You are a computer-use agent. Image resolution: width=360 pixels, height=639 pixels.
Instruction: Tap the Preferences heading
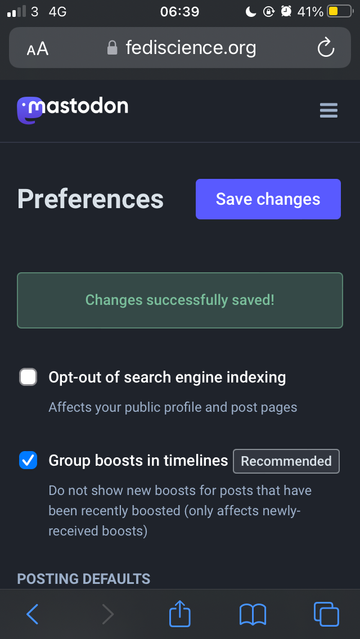90,199
